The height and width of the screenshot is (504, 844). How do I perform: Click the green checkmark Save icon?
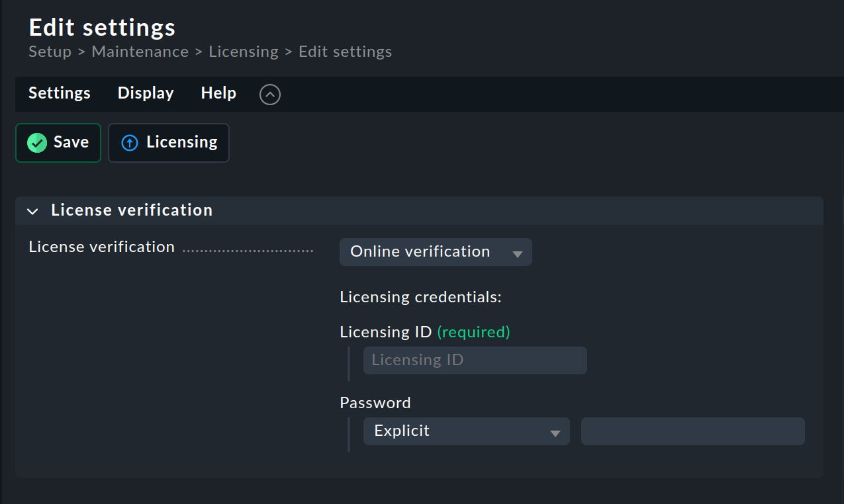click(37, 143)
